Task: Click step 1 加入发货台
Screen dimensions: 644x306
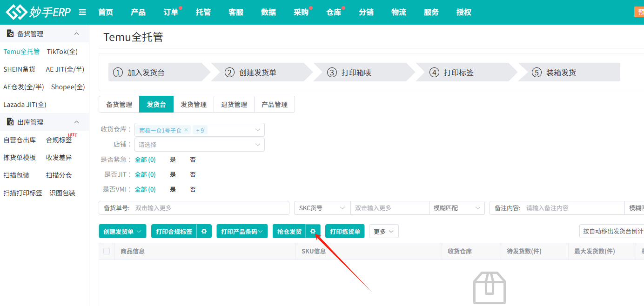Action: coord(159,73)
